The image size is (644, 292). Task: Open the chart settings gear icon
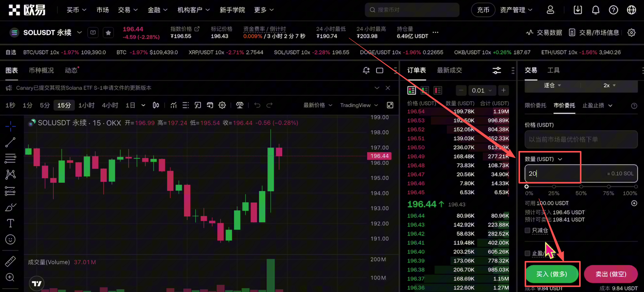click(222, 105)
